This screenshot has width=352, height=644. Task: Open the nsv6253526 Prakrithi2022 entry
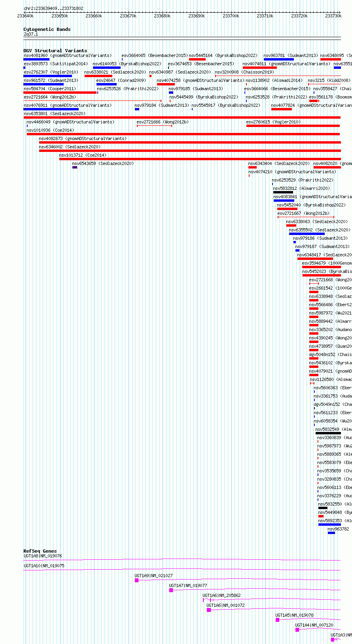click(128, 89)
